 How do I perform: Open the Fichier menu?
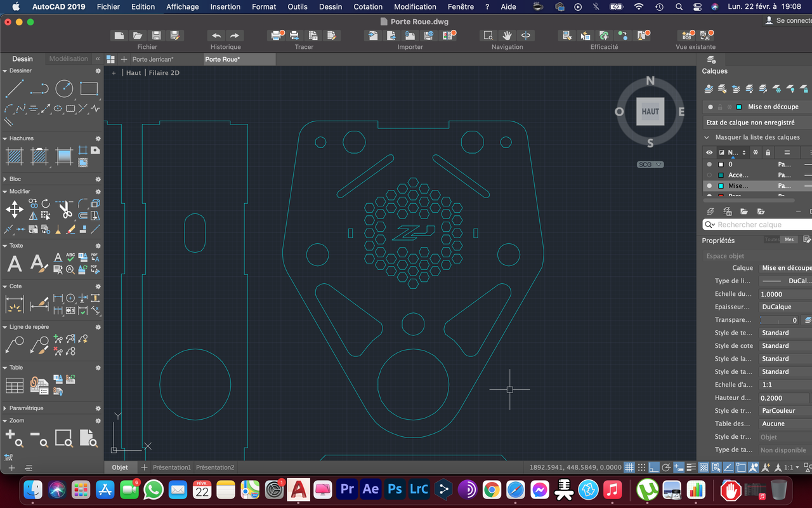pos(108,7)
